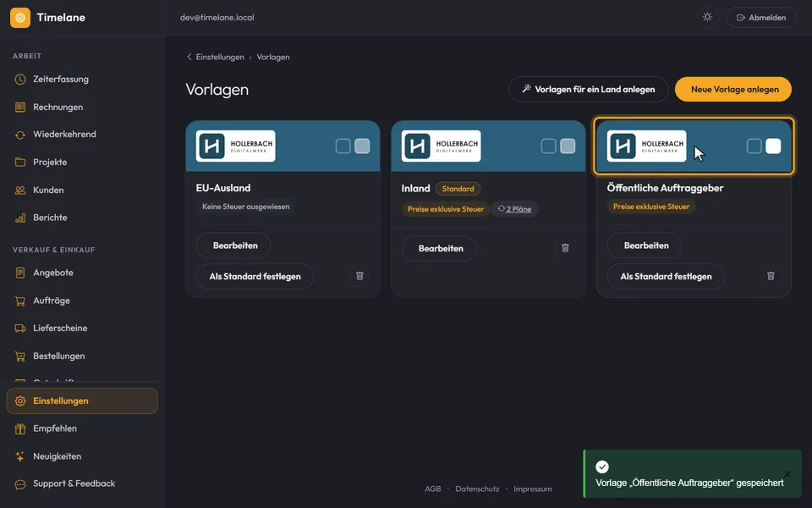The width and height of the screenshot is (812, 508).
Task: Click the green checkmark in the toast
Action: pos(601,467)
